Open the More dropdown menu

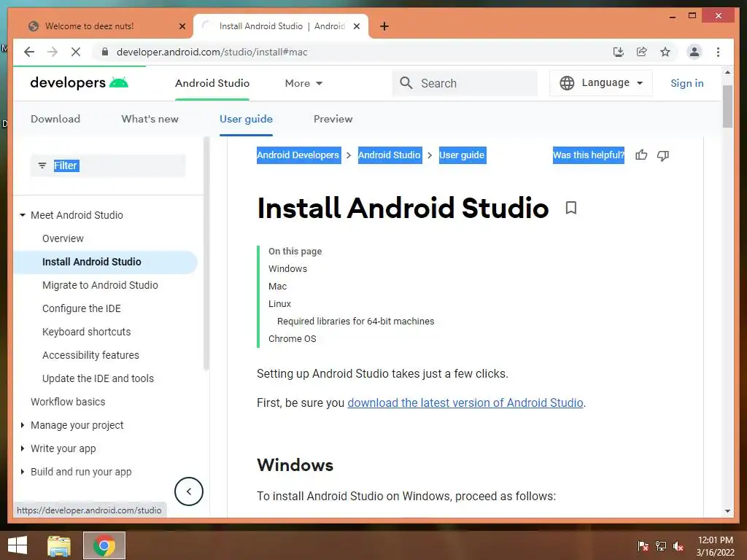(303, 83)
